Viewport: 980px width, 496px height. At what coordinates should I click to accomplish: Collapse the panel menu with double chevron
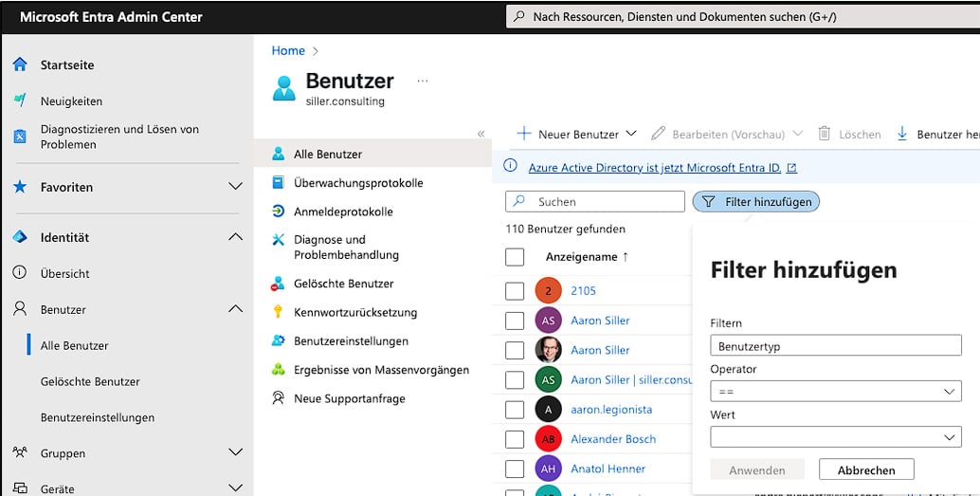pos(481,134)
